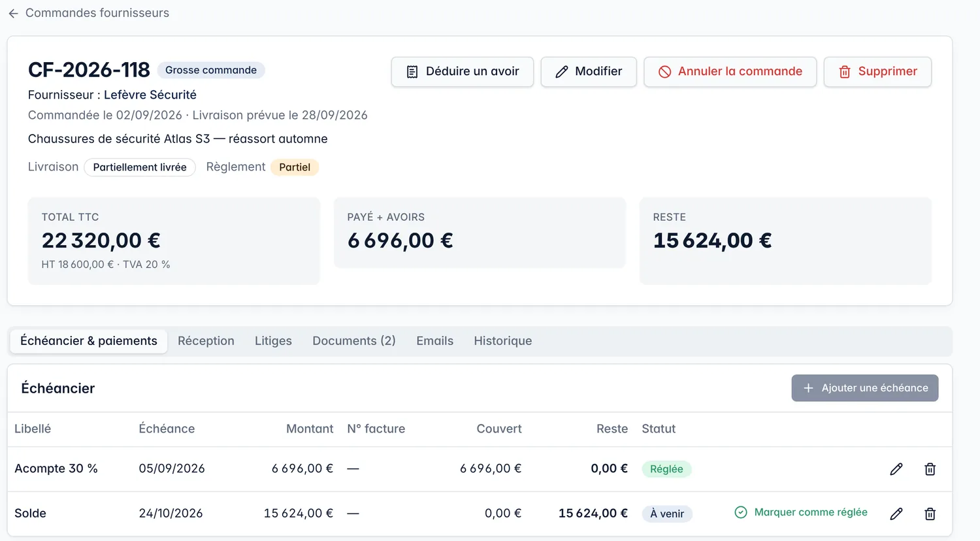The image size is (980, 541).
Task: Click the À venir status badge
Action: 667,514
